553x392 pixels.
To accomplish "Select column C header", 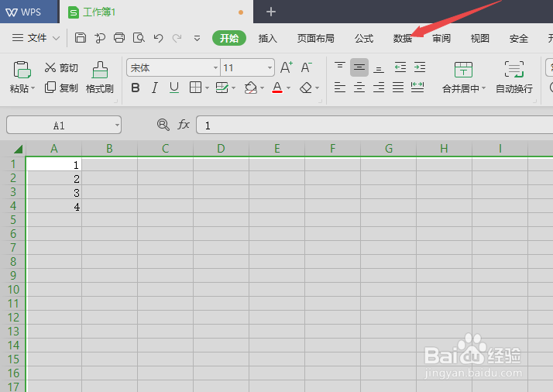I will click(165, 149).
